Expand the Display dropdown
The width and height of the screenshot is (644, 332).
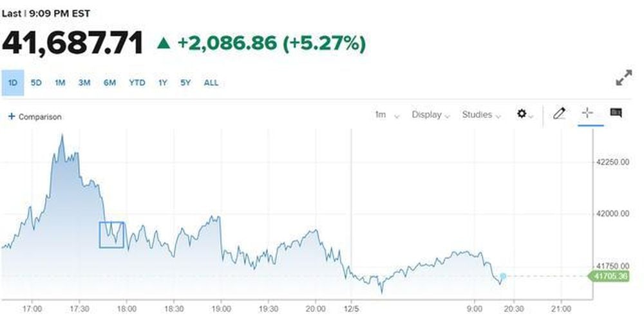tap(431, 115)
